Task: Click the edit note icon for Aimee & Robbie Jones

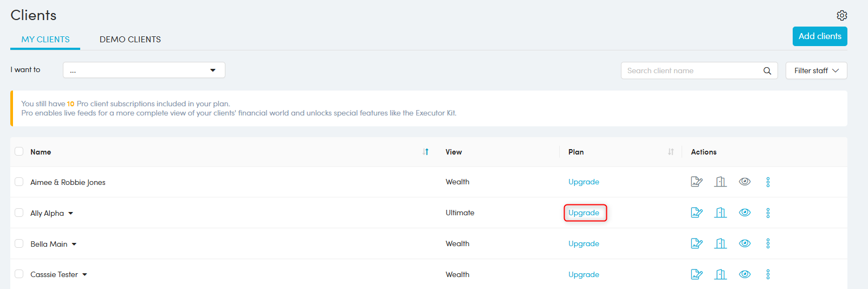Action: (696, 182)
